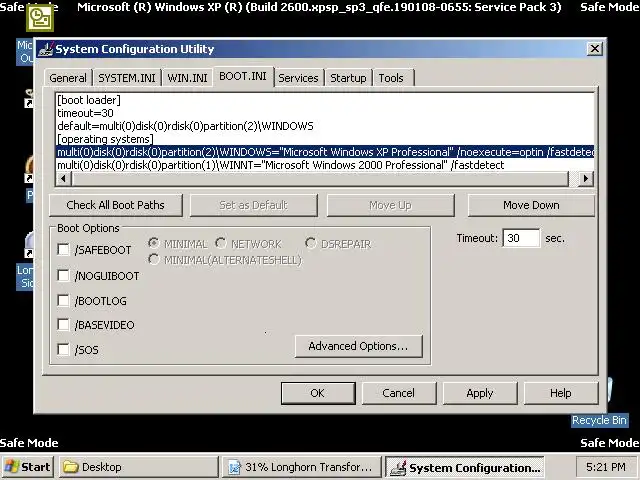Select the Windows XP Professional boot entry
This screenshot has height=480, width=640.
tap(325, 152)
